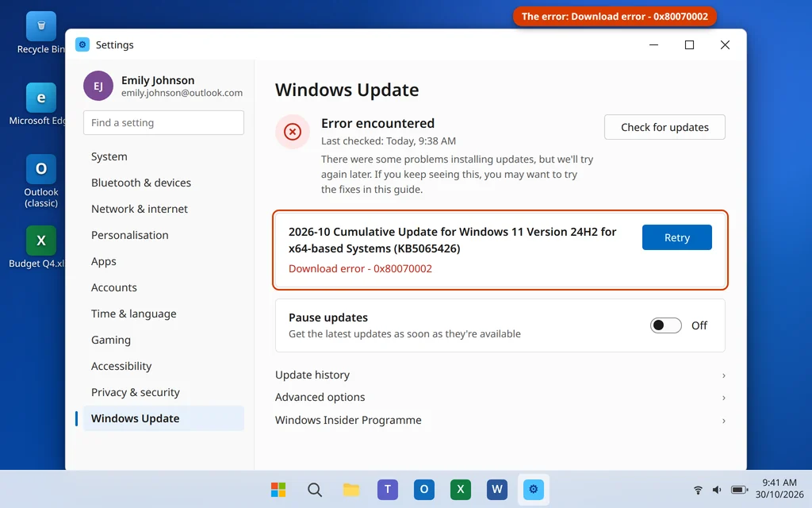Click the volume speaker tray icon
Image resolution: width=812 pixels, height=508 pixels.
717,490
